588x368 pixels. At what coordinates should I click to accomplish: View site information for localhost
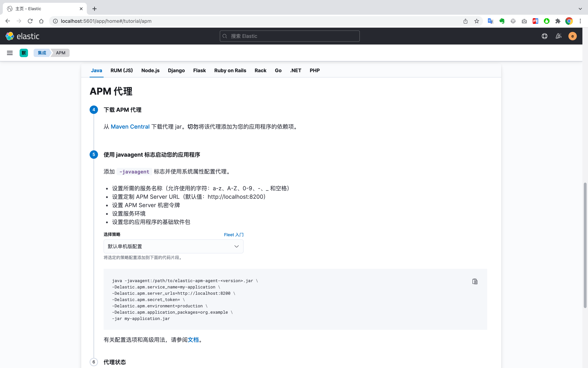pyautogui.click(x=55, y=21)
